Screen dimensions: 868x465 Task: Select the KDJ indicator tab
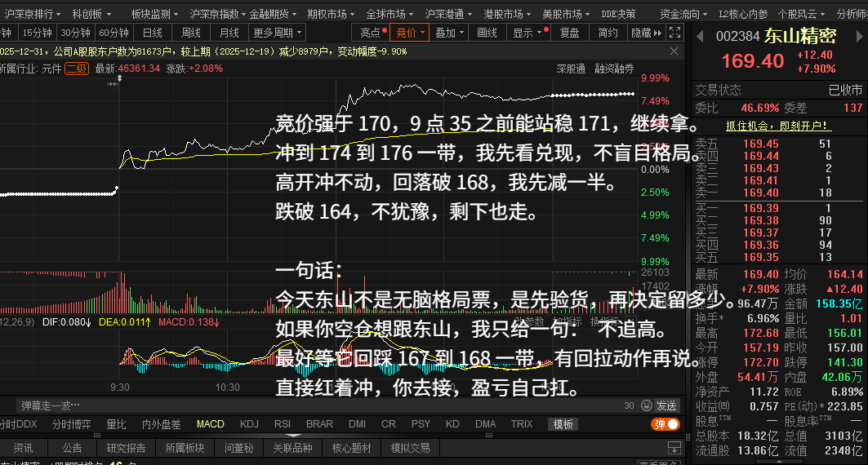[249, 424]
